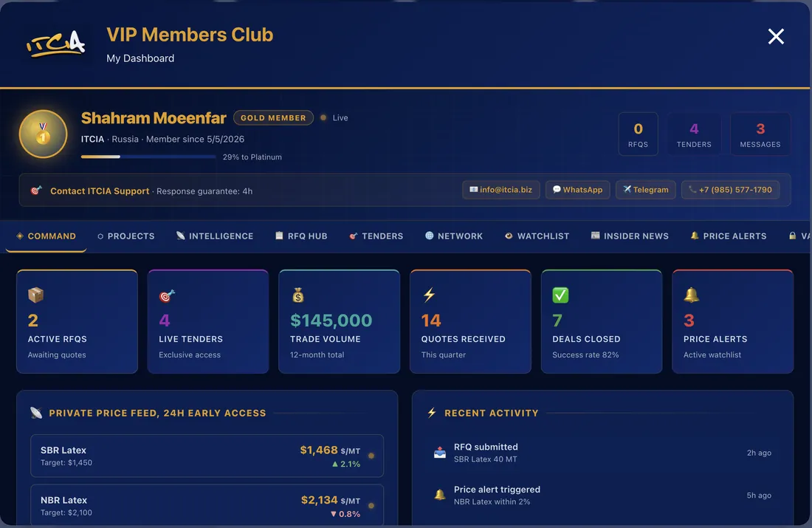Switch to the Watchlist tab
Image resolution: width=812 pixels, height=528 pixels.
click(x=537, y=236)
